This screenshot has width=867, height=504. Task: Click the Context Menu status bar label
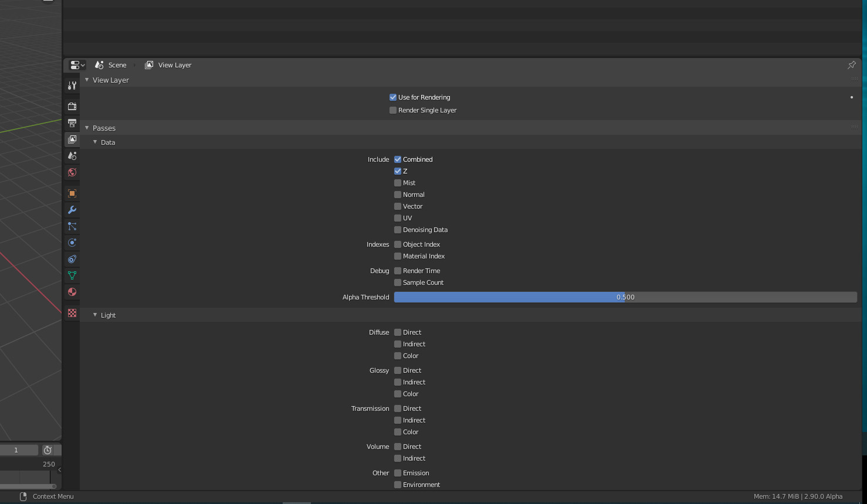(53, 496)
